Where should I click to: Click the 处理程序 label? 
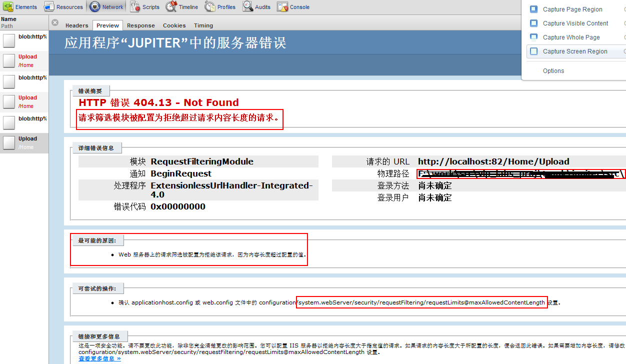coord(130,185)
